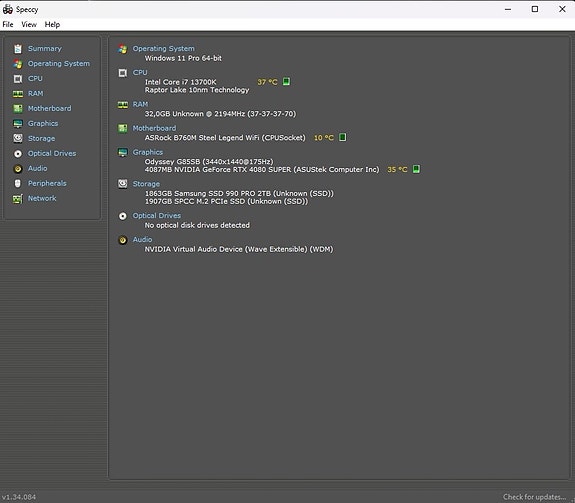Click Check for updates link

click(x=534, y=497)
